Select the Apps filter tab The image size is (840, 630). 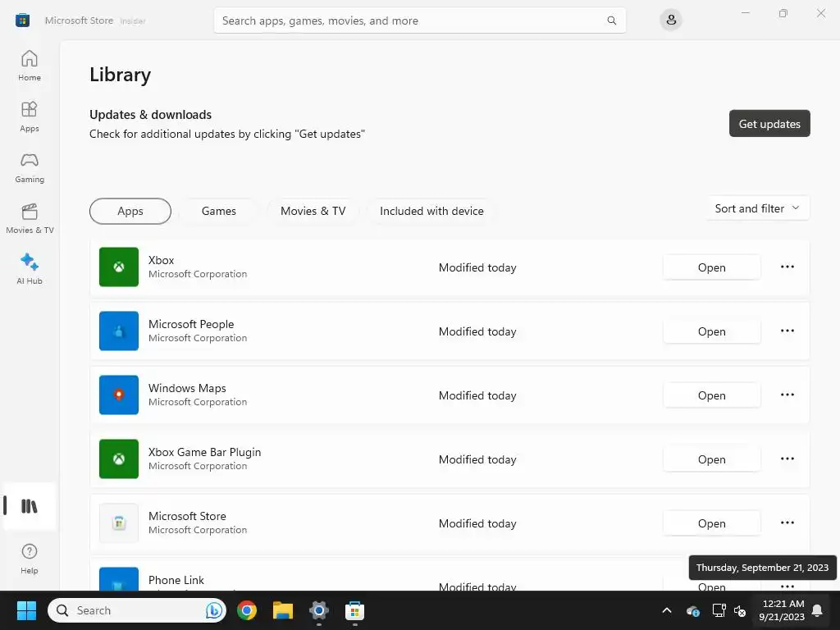tap(130, 211)
